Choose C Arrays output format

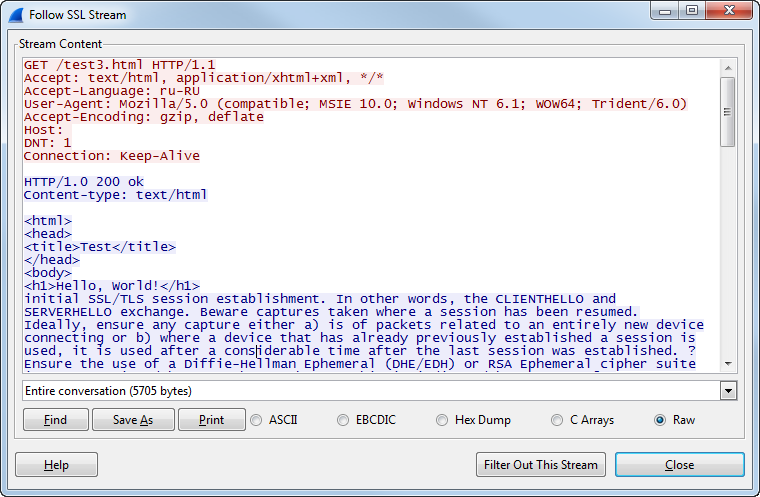coord(557,420)
